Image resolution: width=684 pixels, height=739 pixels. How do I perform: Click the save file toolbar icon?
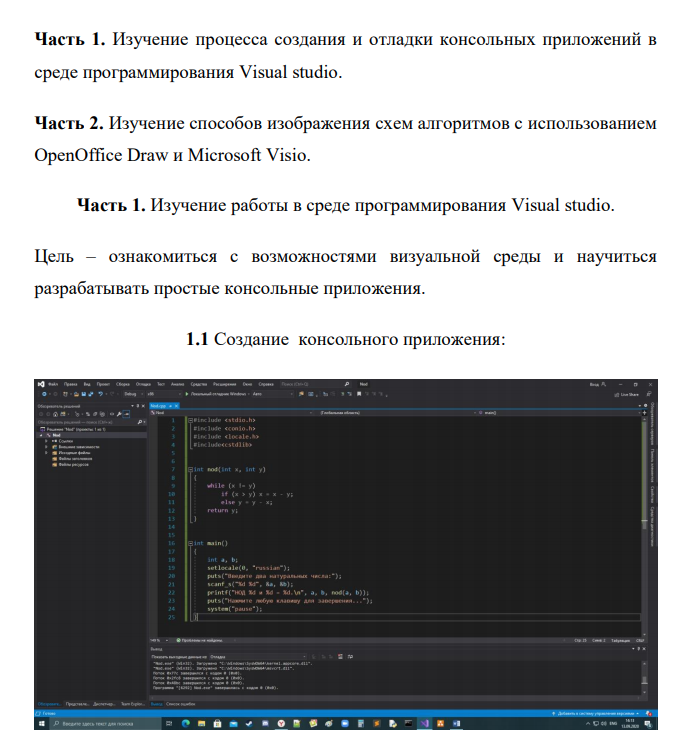83,394
